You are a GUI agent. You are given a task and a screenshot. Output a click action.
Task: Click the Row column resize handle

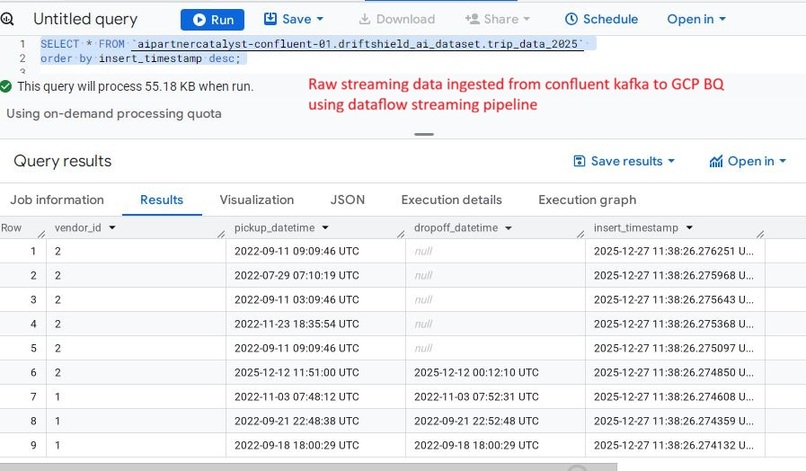(x=42, y=234)
